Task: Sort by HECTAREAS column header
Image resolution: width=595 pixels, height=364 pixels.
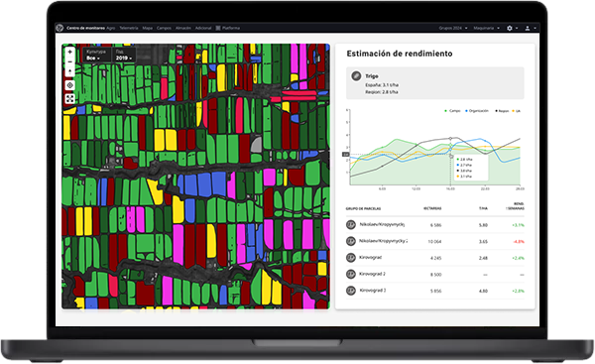Action: coord(432,208)
